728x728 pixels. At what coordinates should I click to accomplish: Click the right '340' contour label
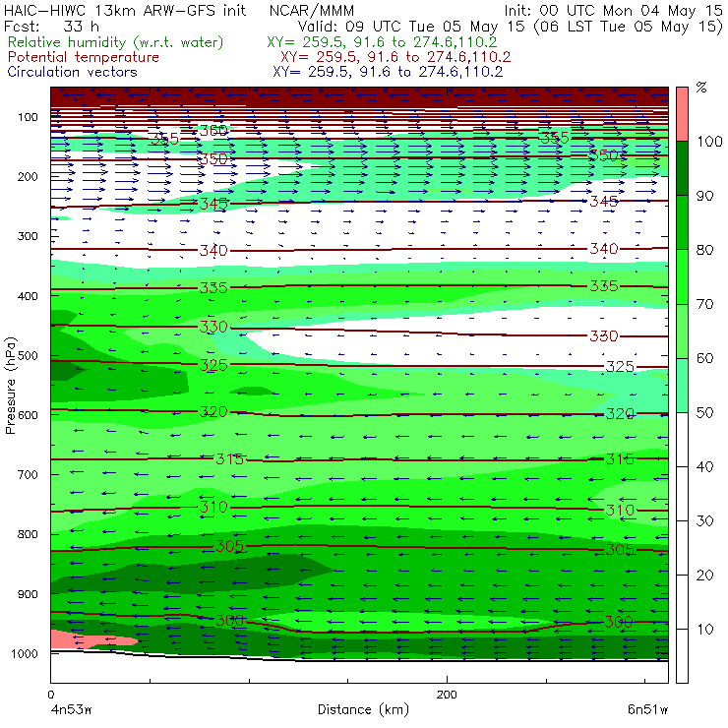point(604,249)
